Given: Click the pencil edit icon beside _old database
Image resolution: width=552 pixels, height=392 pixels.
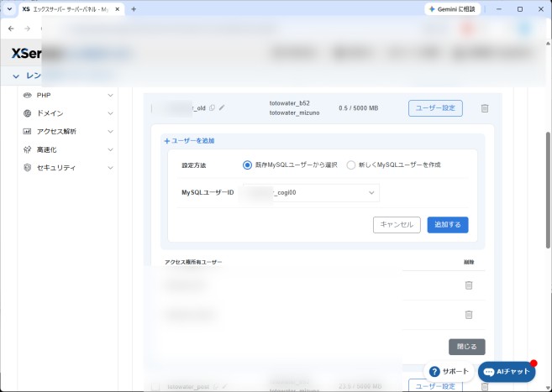Looking at the screenshot, I should (222, 107).
